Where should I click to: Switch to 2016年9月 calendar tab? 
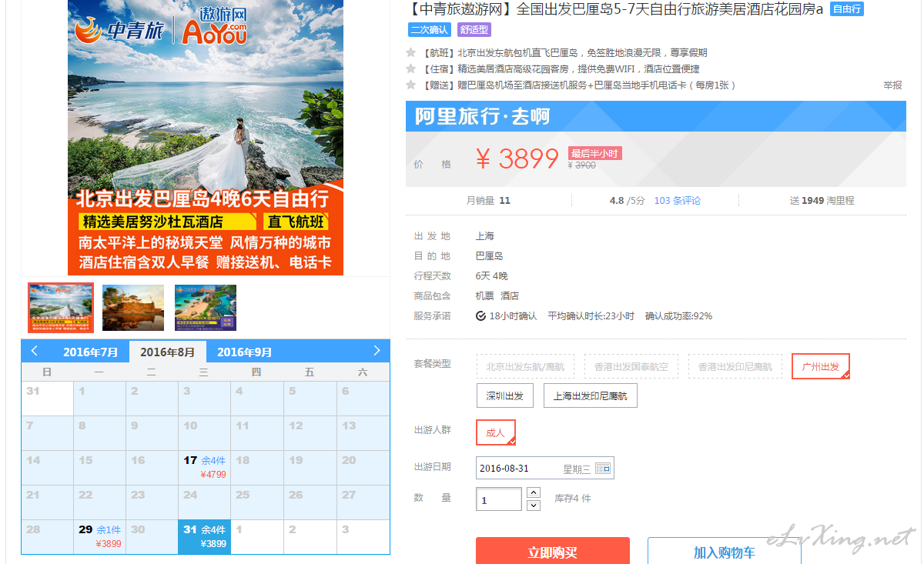pos(245,352)
